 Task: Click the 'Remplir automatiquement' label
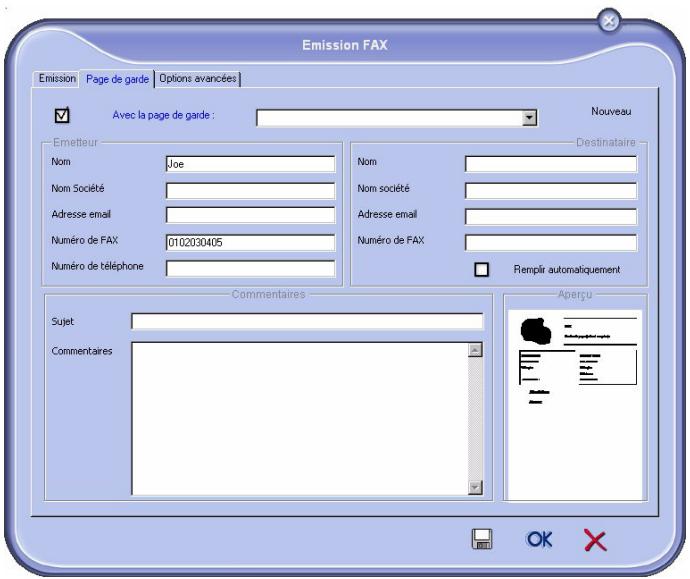[x=567, y=270]
